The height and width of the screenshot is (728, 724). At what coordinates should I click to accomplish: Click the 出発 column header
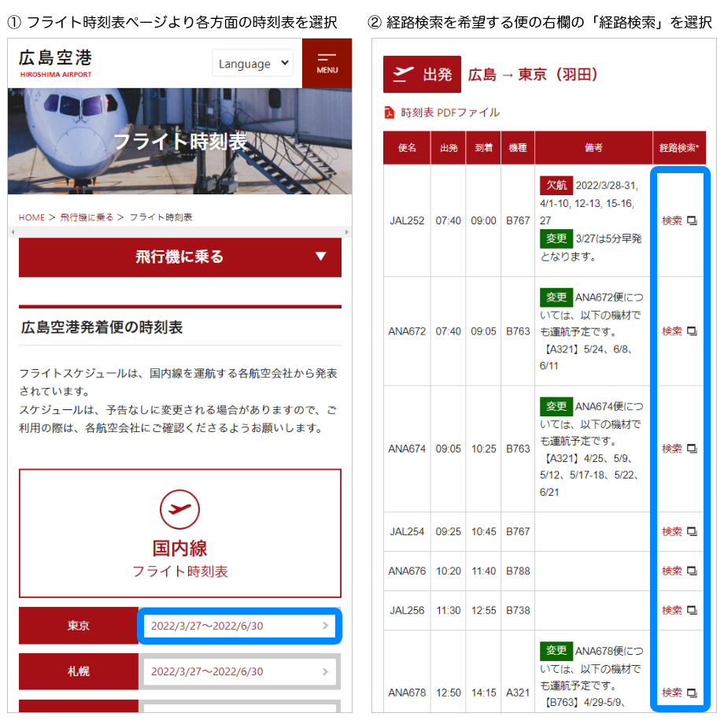(449, 148)
